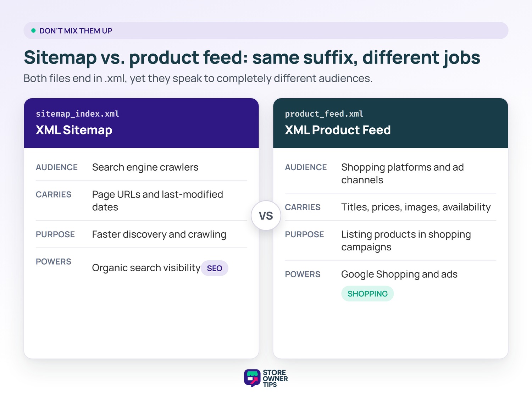The width and height of the screenshot is (532, 399).
Task: Click the sitemap_index.xml filename
Action: pyautogui.click(x=77, y=114)
